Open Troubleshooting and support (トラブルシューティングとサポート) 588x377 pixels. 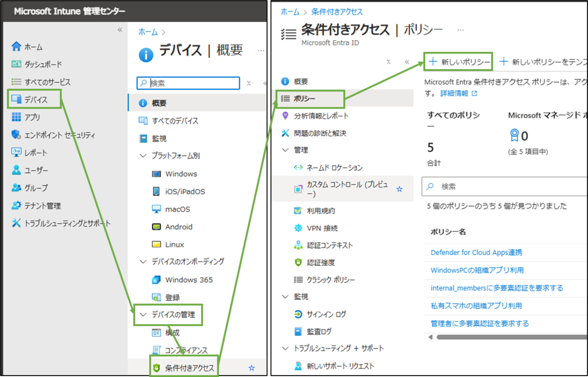pos(61,223)
